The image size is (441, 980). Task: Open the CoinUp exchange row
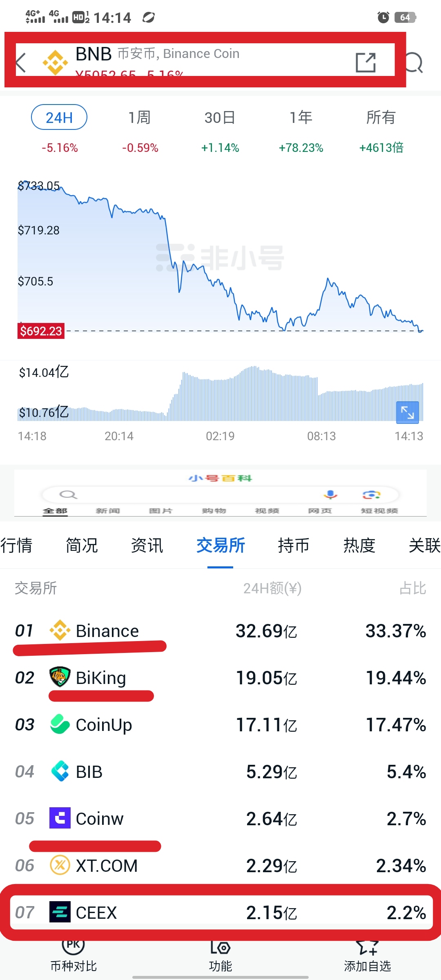220,725
